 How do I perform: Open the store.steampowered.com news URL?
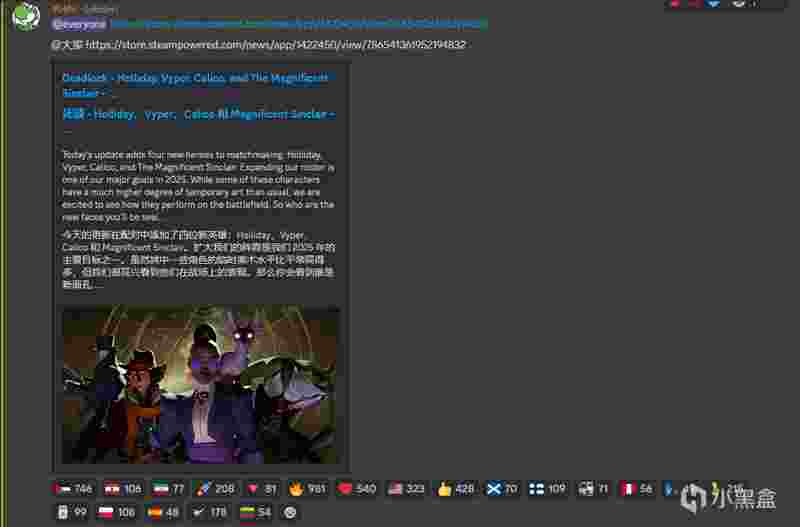[276, 45]
